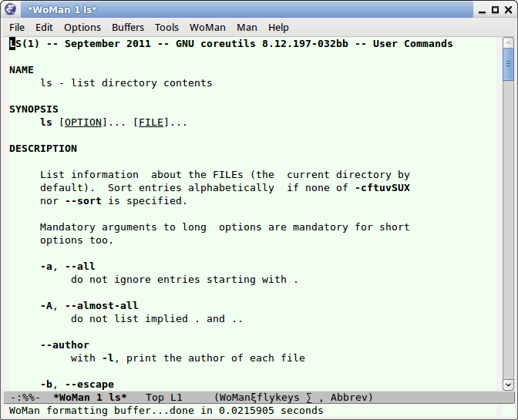This screenshot has height=420, width=518.
Task: Click 'flykeys' mode in mode line
Action: click(278, 397)
